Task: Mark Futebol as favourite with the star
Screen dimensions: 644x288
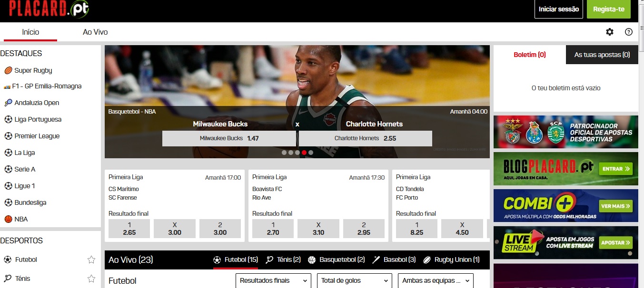Action: pos(91,259)
